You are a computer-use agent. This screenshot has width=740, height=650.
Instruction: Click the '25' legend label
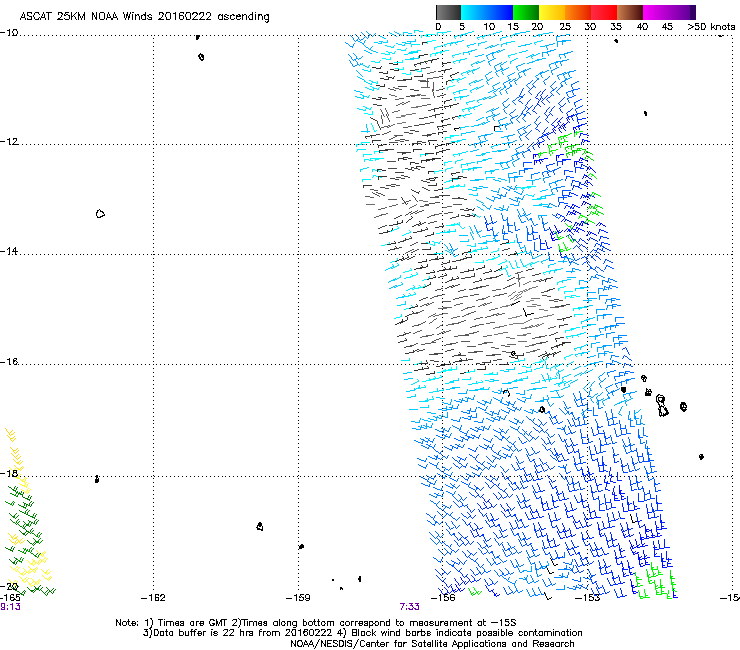pos(565,27)
